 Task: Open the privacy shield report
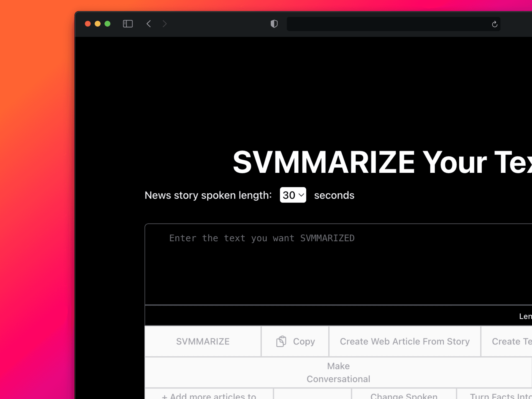tap(274, 24)
